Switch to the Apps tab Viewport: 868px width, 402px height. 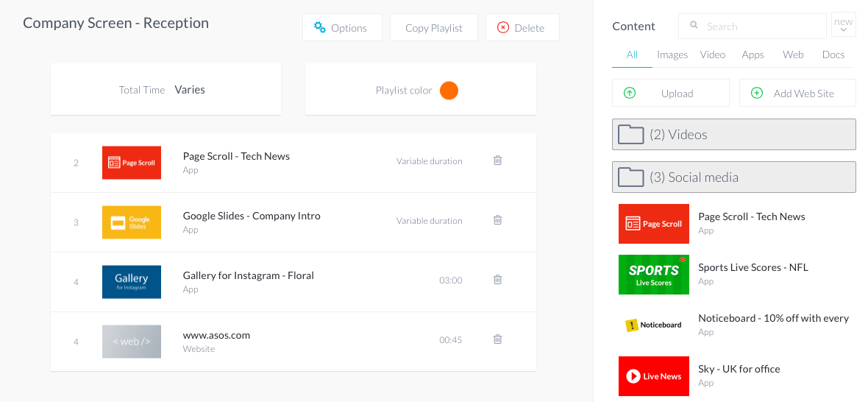(753, 54)
